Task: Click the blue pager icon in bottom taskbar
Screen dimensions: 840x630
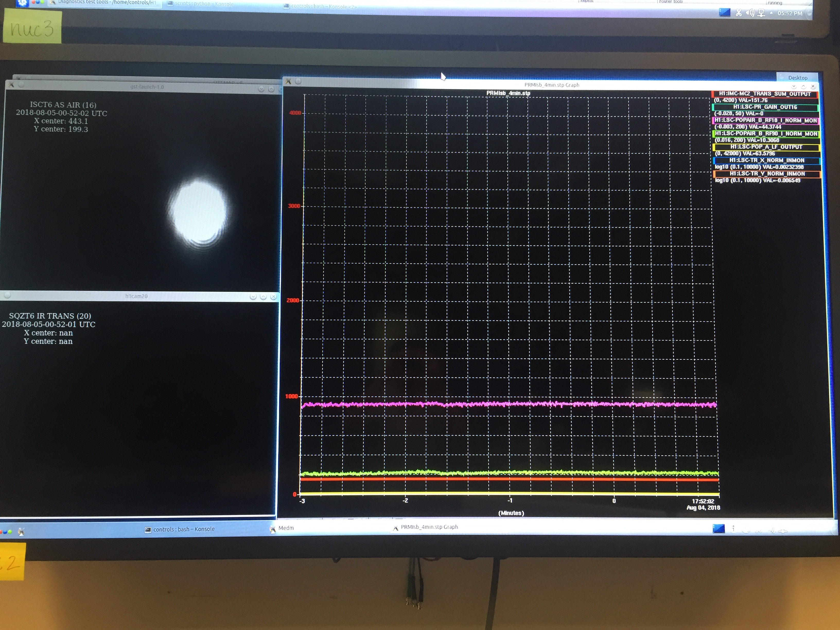Action: point(719,528)
